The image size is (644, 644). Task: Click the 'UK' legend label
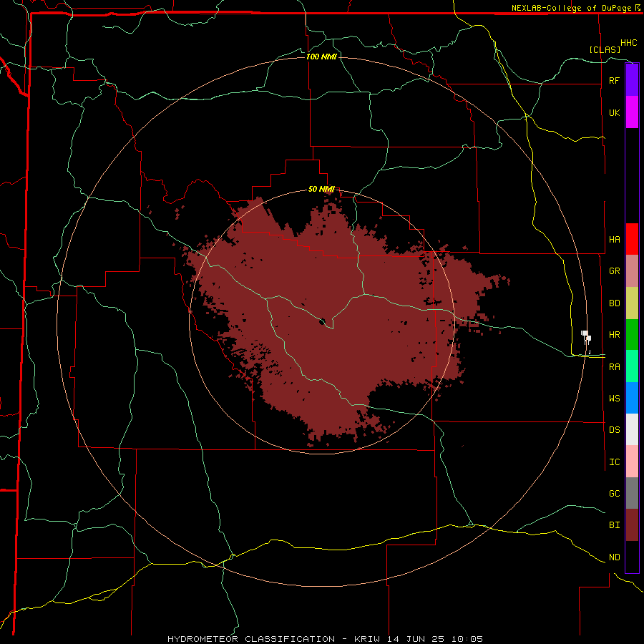pyautogui.click(x=614, y=112)
